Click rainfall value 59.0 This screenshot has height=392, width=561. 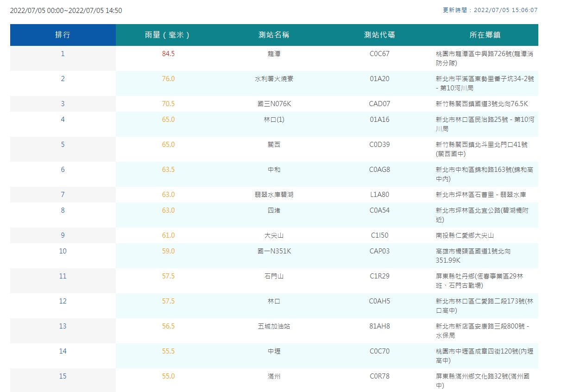(x=168, y=251)
